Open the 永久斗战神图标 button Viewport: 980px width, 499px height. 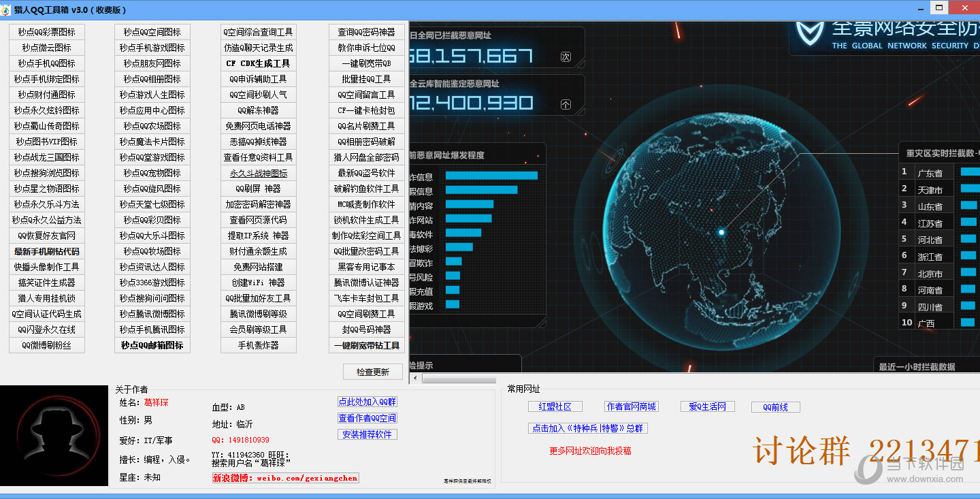click(x=259, y=173)
